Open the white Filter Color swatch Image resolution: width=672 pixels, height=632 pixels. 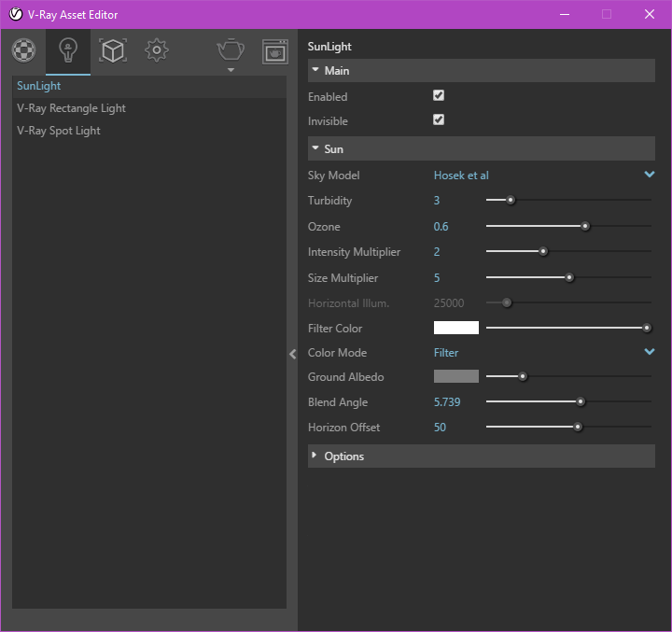click(456, 328)
